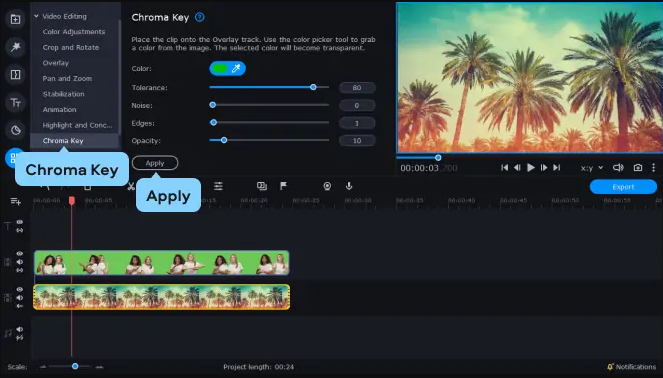
Task: Open the Titles tab in the sidebar
Action: (x=15, y=103)
